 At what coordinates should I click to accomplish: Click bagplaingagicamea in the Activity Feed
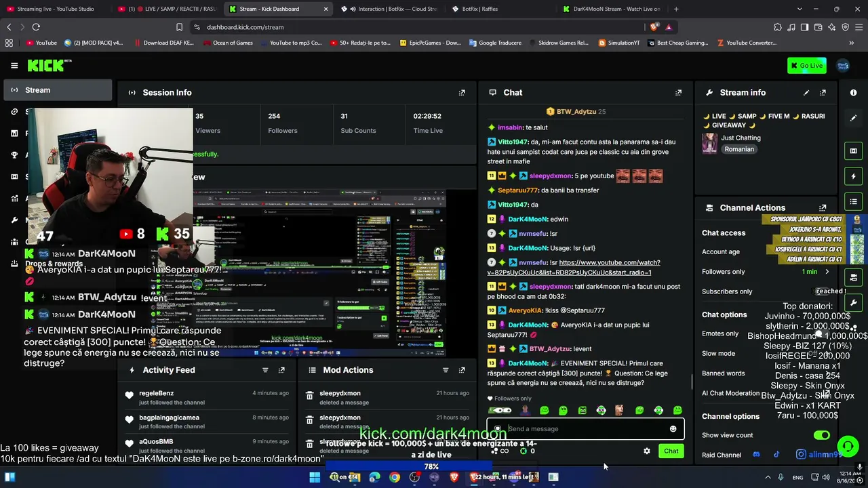170,418
